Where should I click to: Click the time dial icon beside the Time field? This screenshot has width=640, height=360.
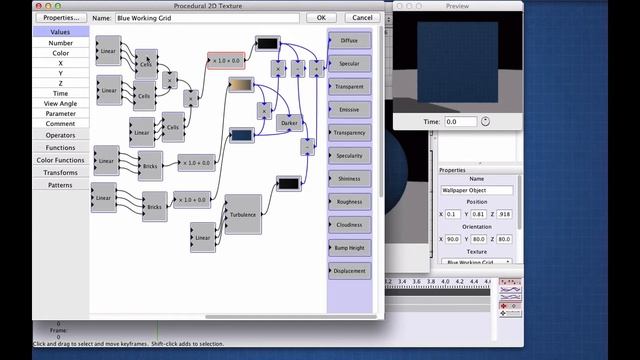485,122
